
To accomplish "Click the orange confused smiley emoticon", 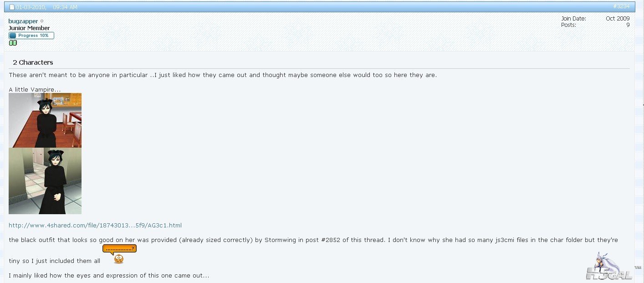I will click(119, 259).
